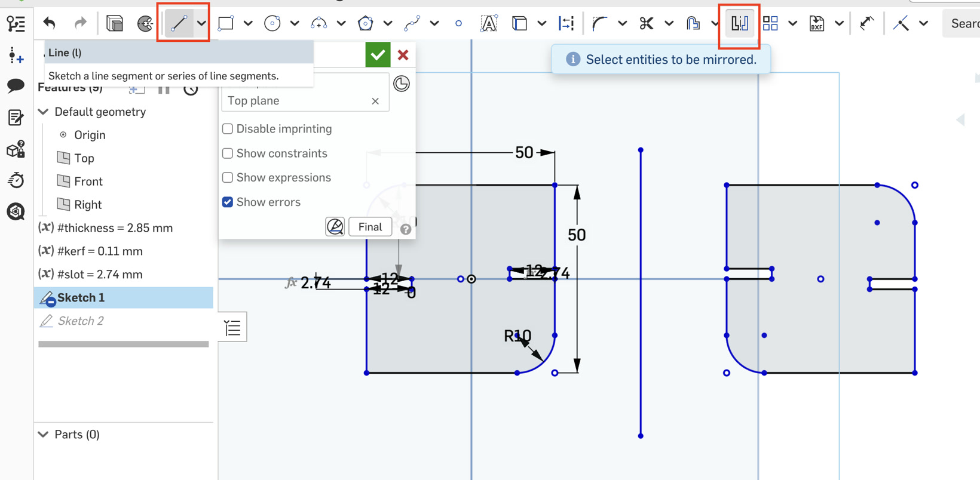980x480 pixels.
Task: Select the Linear pattern tool
Action: pyautogui.click(x=771, y=23)
